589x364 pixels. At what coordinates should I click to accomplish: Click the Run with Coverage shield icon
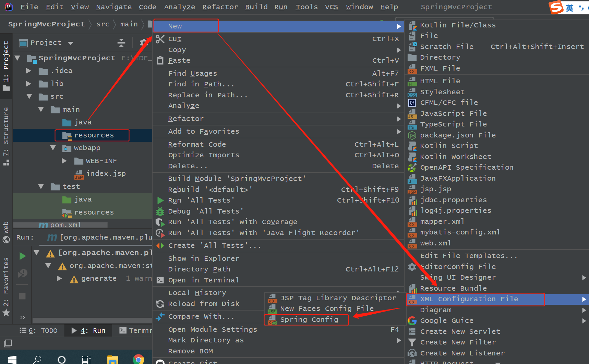click(x=160, y=222)
